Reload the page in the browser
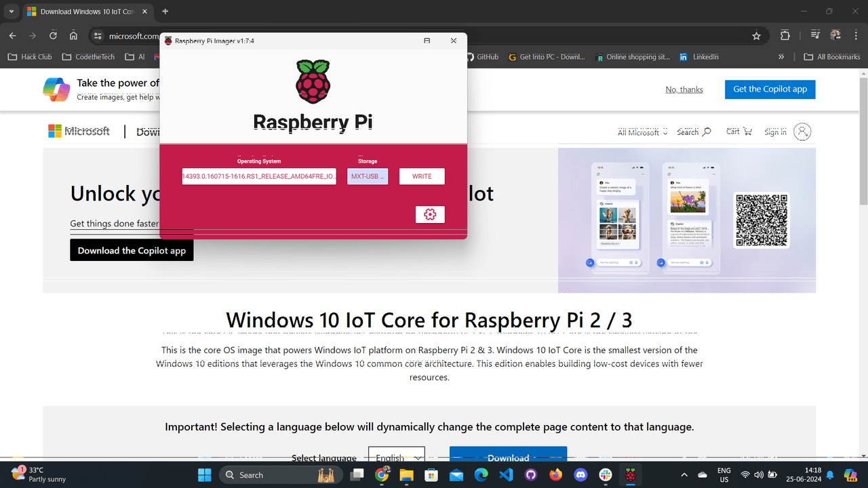 (53, 36)
